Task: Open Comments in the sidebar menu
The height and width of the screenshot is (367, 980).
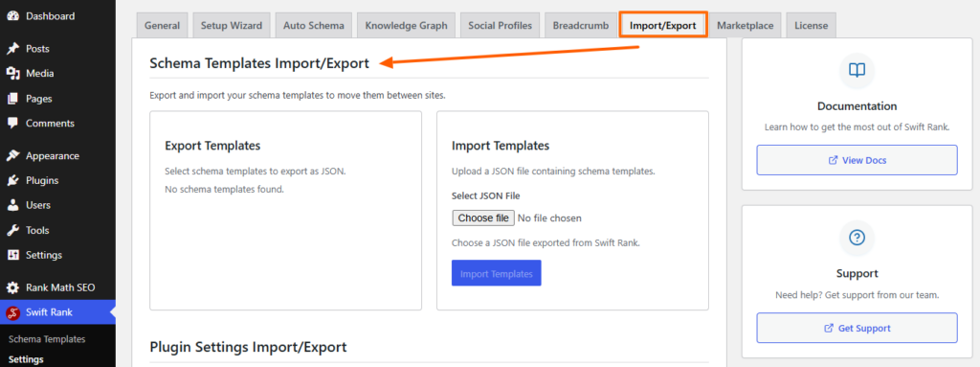Action: 57,124
